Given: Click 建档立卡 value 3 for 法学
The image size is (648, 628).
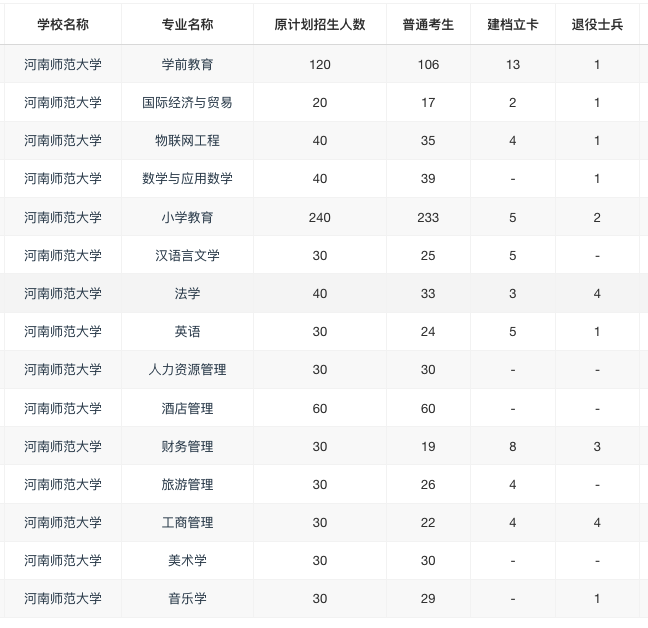Looking at the screenshot, I should coord(512,293).
